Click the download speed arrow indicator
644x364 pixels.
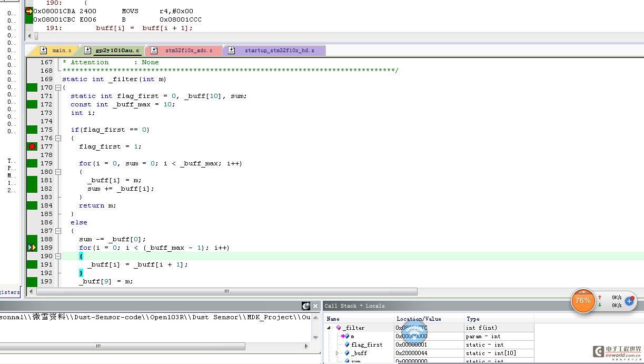click(600, 305)
